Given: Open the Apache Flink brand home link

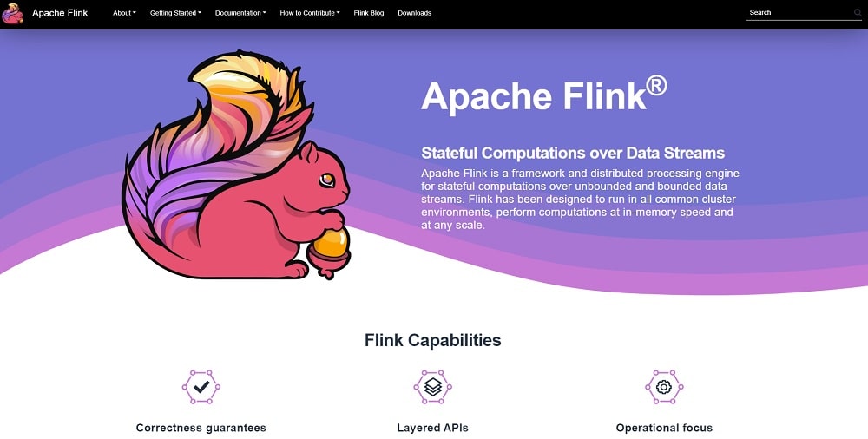Looking at the screenshot, I should coord(60,13).
